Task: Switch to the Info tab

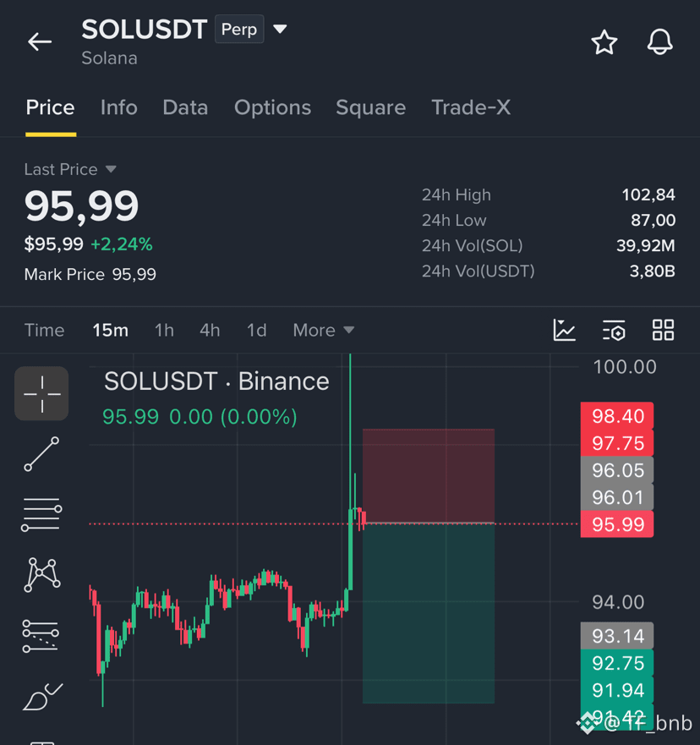Action: [x=118, y=107]
